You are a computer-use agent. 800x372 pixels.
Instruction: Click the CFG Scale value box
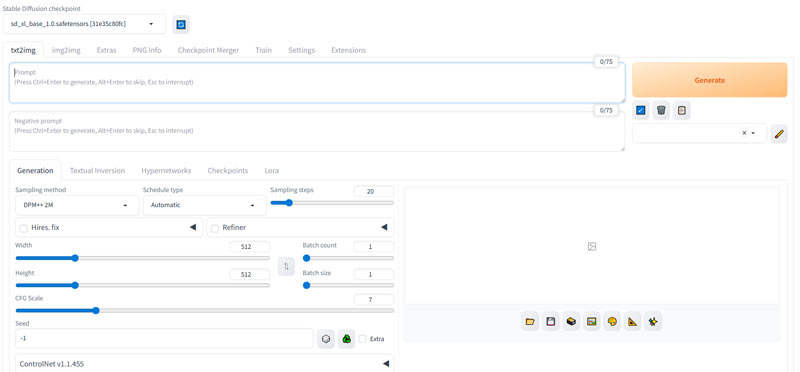pyautogui.click(x=373, y=300)
